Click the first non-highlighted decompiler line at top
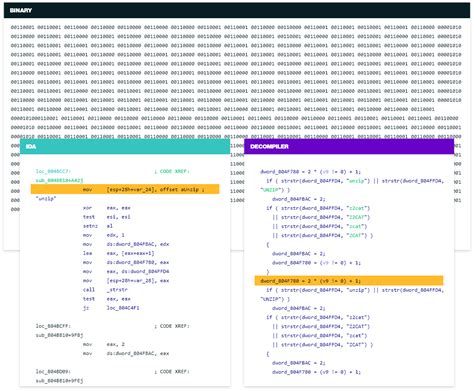 click(x=310, y=172)
